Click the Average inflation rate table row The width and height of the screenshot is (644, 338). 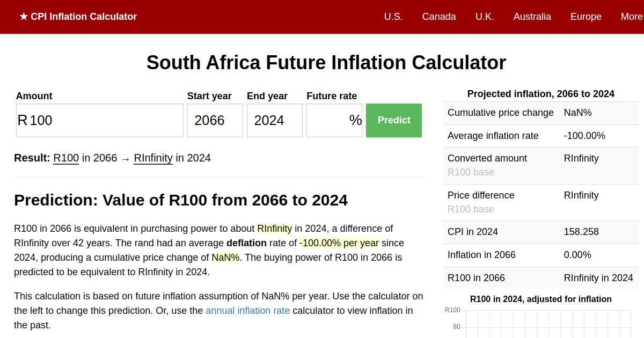(541, 136)
